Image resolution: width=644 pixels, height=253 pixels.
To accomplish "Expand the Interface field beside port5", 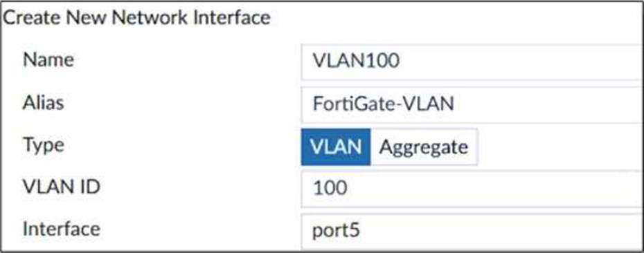I will click(501, 232).
